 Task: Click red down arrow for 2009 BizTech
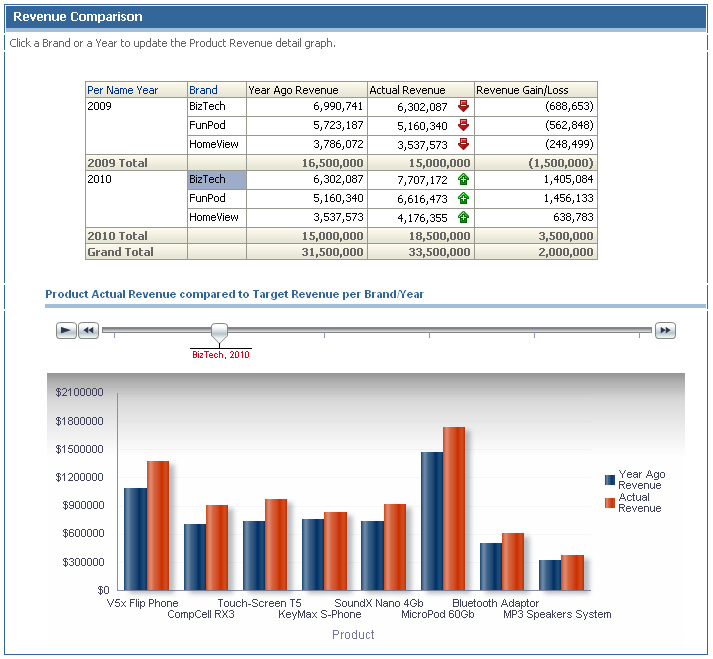[x=463, y=106]
